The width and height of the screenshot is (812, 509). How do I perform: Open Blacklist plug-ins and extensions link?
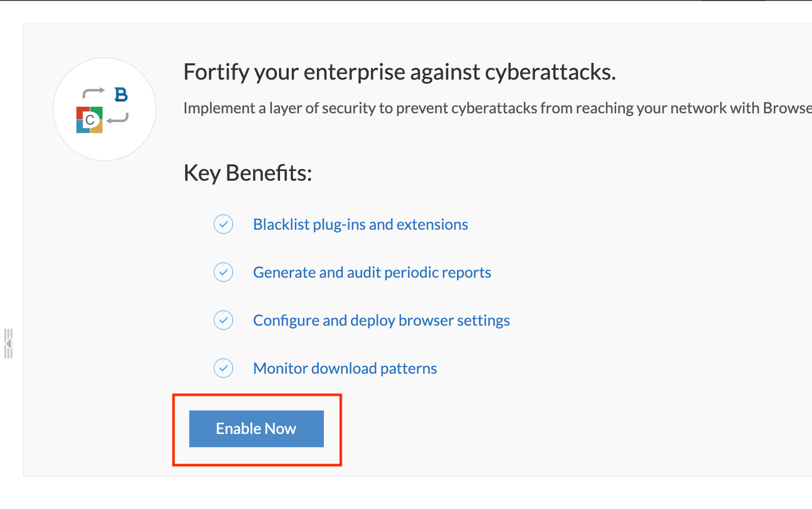click(360, 225)
